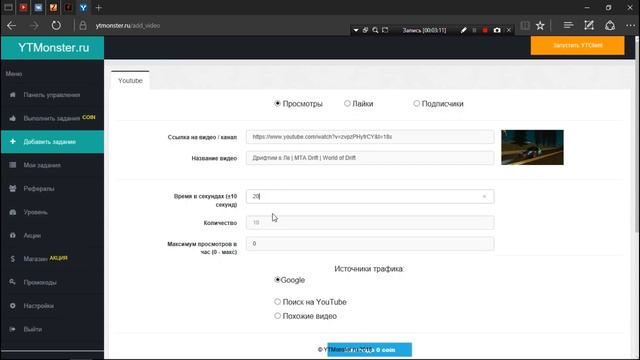Add page to favorites star
Screen dimensions: 640x360
[x=540, y=25]
